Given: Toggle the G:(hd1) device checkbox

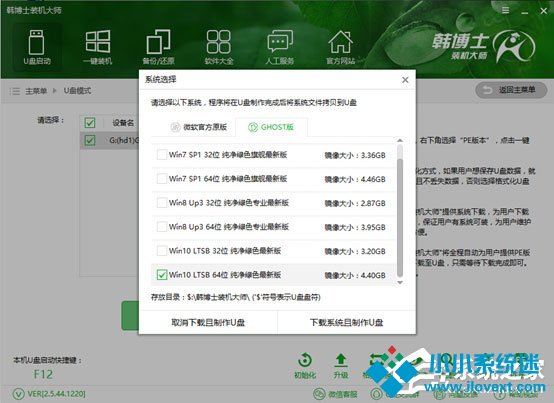Looking at the screenshot, I should pos(90,140).
